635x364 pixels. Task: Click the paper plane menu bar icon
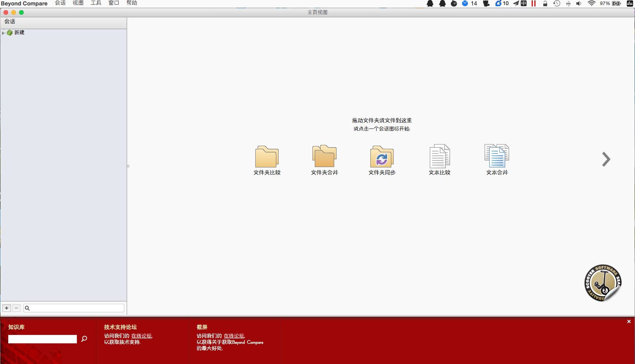tap(516, 3)
